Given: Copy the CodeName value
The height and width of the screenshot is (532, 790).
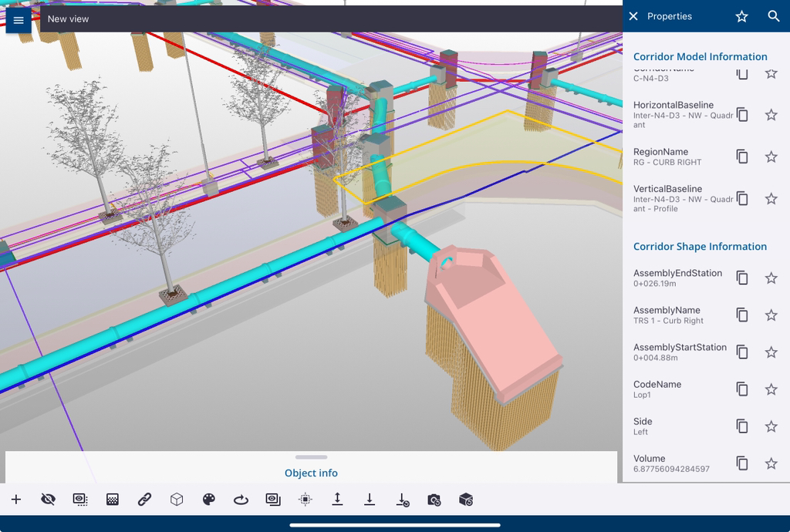Looking at the screenshot, I should 741,389.
